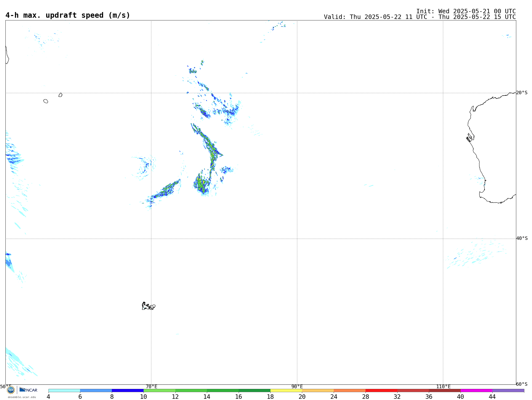Click the NCAR logo
The width and height of the screenshot is (532, 400).
click(x=28, y=390)
